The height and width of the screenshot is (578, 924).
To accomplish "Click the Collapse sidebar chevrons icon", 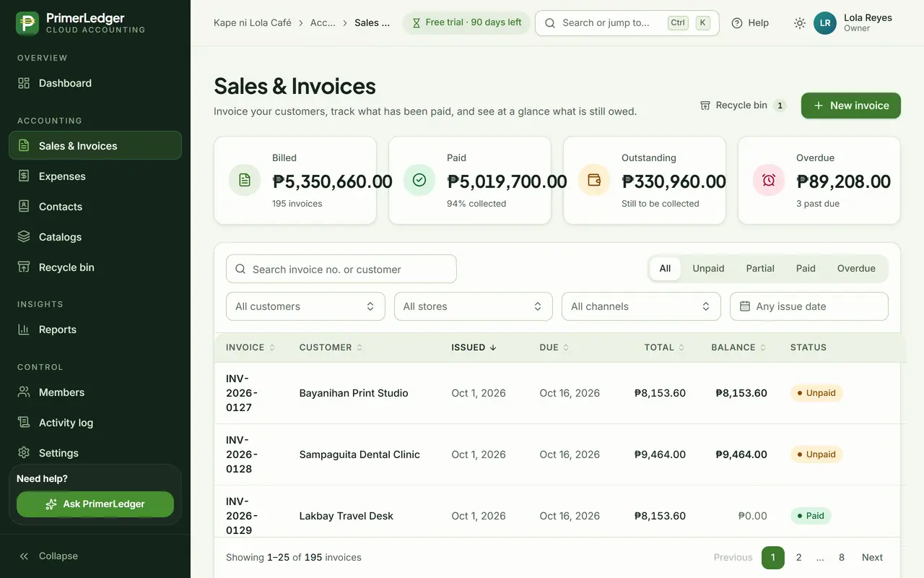I will point(24,556).
